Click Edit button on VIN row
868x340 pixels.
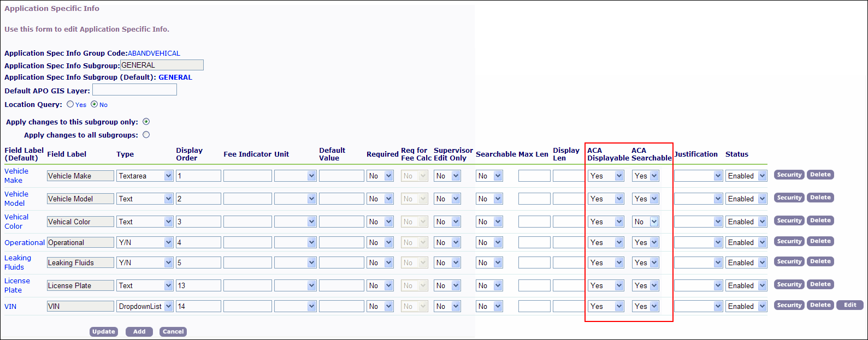[x=849, y=305]
